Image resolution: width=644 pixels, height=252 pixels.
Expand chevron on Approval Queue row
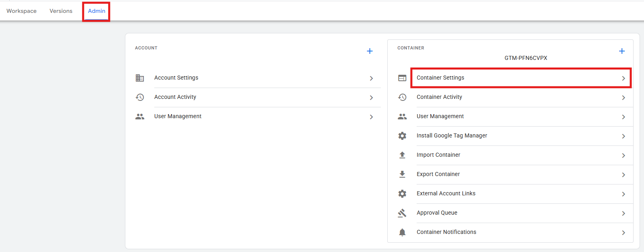[624, 213]
